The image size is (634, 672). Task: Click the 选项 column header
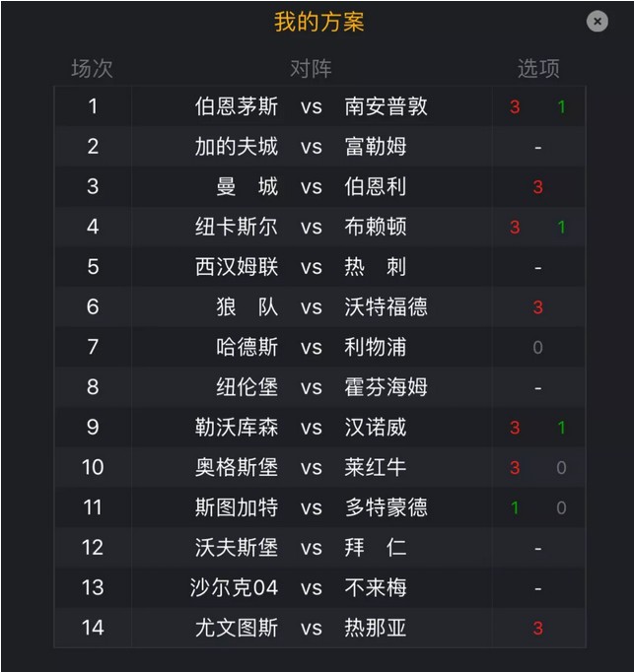coord(538,69)
